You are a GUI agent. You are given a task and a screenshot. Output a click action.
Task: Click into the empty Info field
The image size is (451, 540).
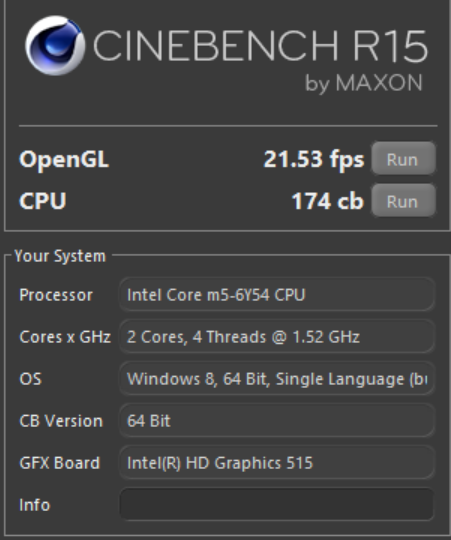[277, 505]
